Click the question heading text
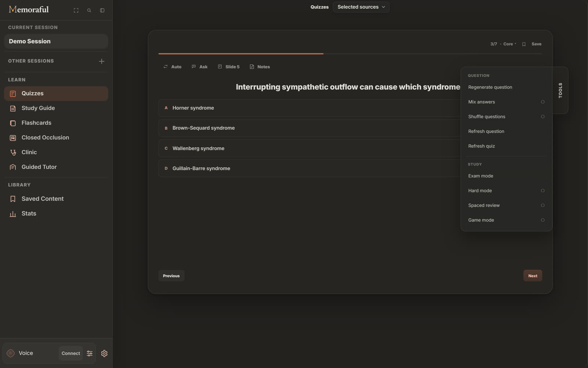The image size is (588, 368). point(348,87)
